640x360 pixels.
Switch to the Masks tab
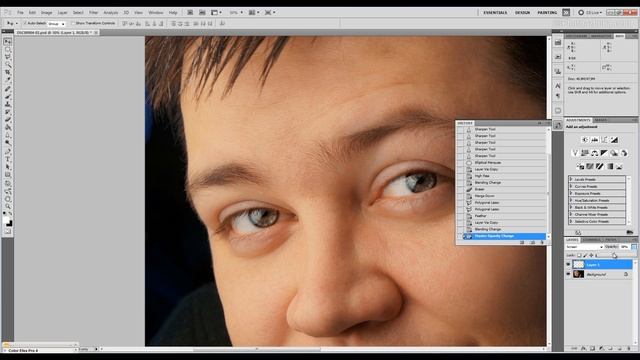pos(600,120)
